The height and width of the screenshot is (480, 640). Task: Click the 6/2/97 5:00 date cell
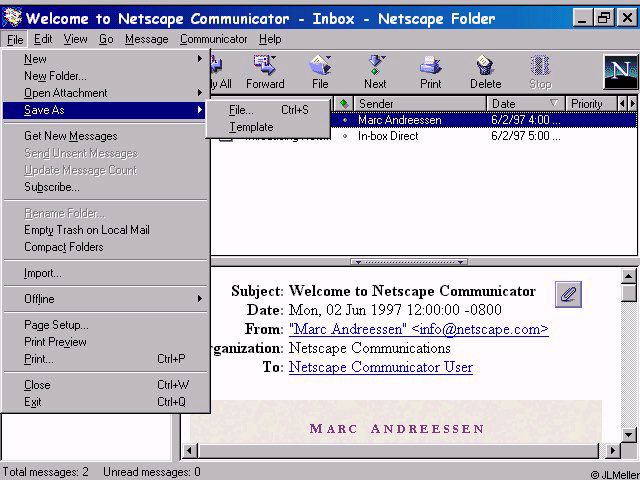pos(526,136)
